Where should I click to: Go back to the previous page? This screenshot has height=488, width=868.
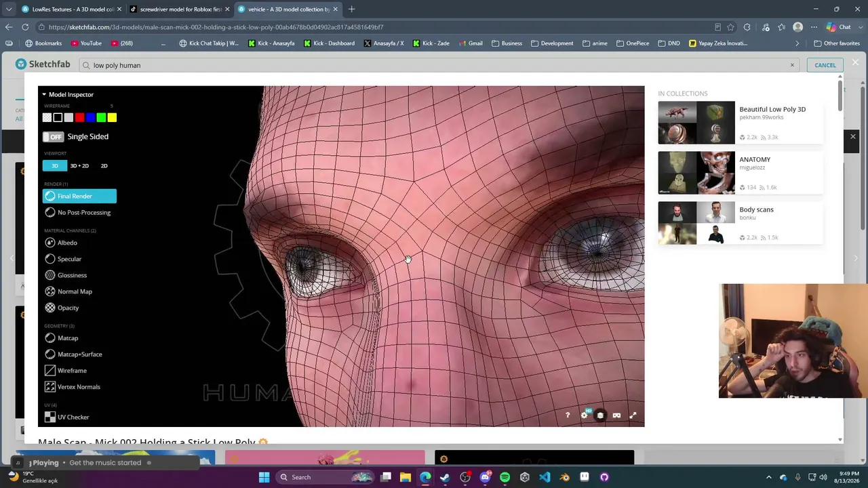8,27
